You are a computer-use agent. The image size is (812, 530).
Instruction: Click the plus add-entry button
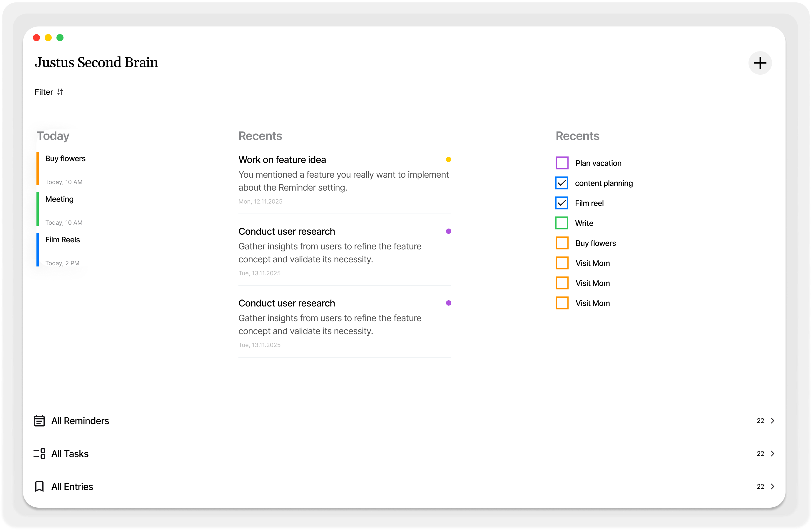click(x=760, y=63)
